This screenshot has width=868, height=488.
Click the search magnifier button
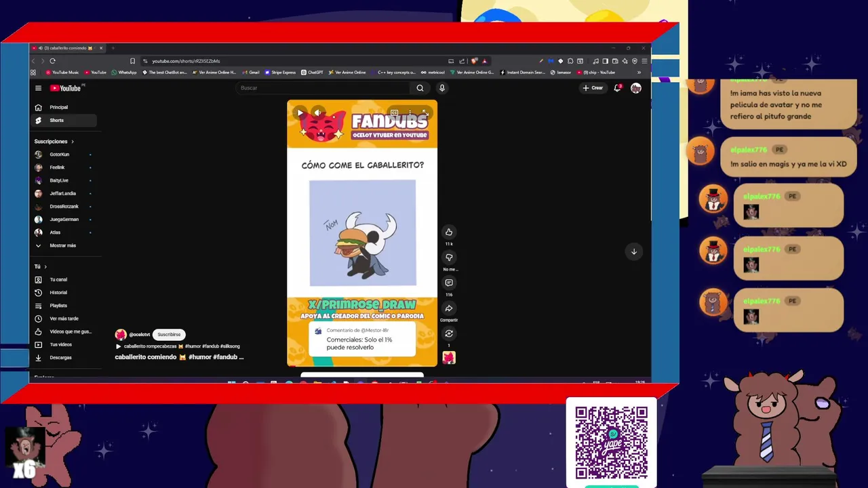pos(420,88)
